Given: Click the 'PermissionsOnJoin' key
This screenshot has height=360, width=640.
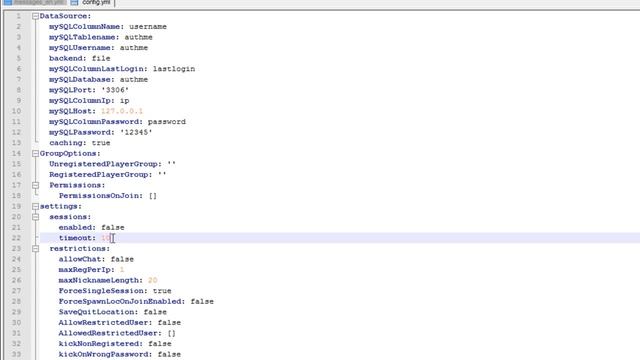Looking at the screenshot, I should click(x=99, y=196).
